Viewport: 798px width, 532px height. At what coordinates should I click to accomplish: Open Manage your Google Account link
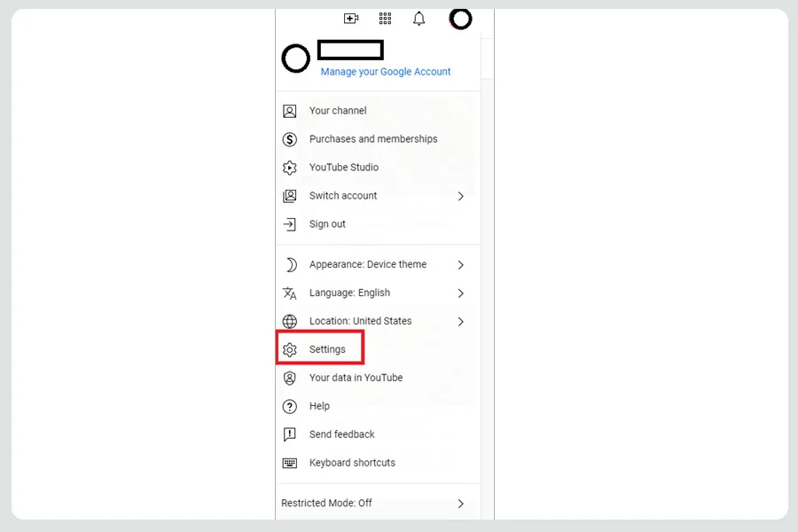pos(386,72)
